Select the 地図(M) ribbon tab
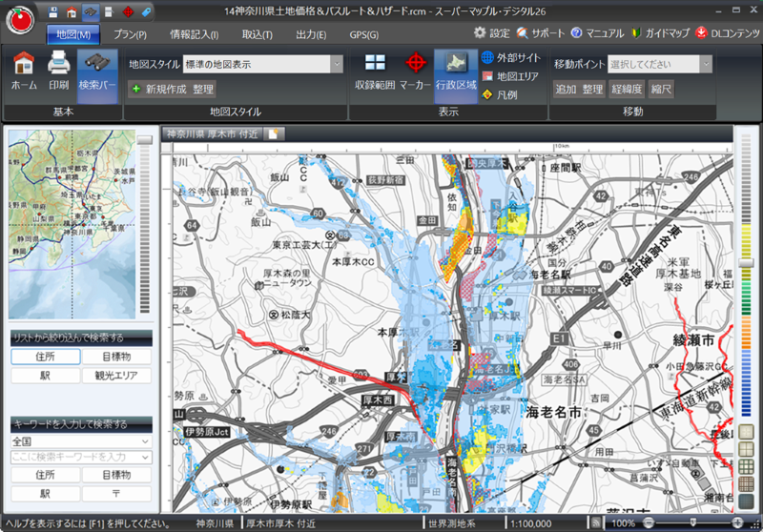Image resolution: width=763 pixels, height=532 pixels. click(x=73, y=34)
